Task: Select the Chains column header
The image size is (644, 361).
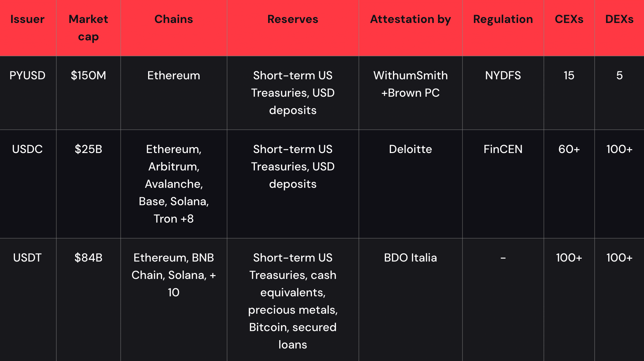Action: 174,19
